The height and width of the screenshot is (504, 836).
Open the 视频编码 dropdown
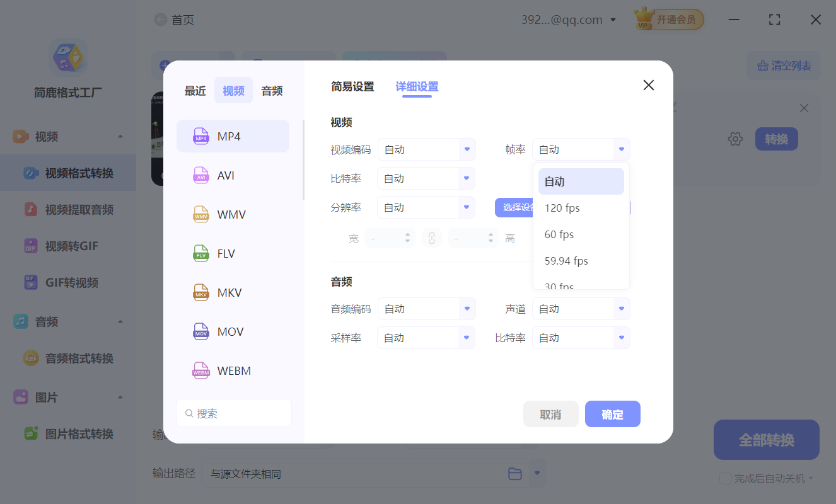[x=427, y=149]
